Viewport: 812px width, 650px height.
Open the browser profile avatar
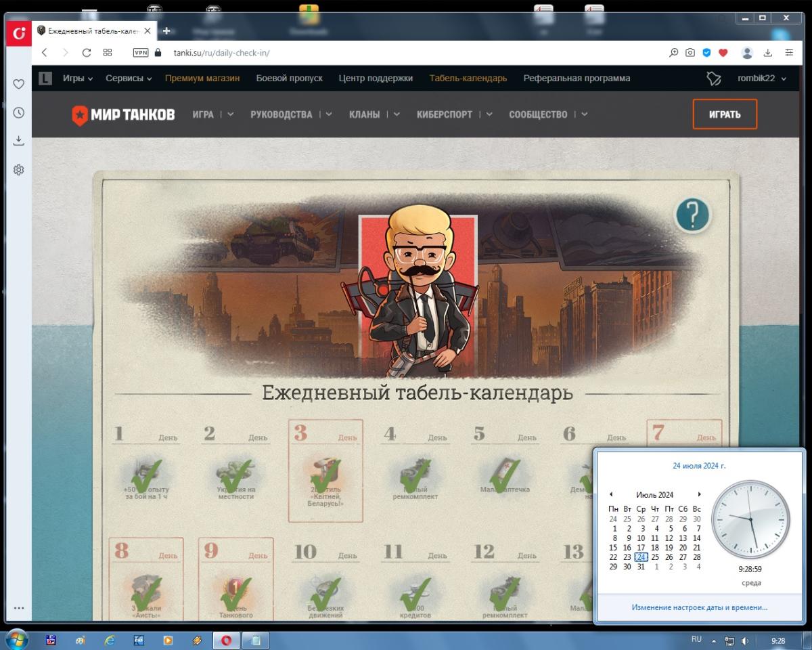tap(747, 53)
